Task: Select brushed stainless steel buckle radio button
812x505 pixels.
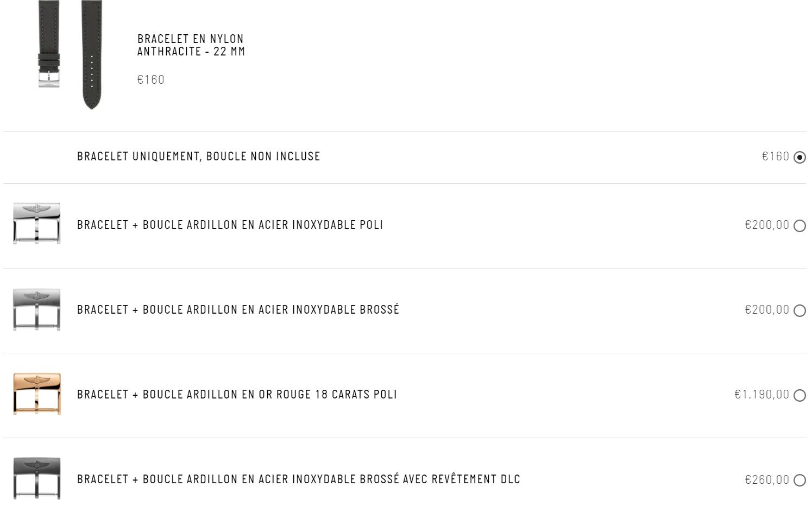Action: coord(800,310)
